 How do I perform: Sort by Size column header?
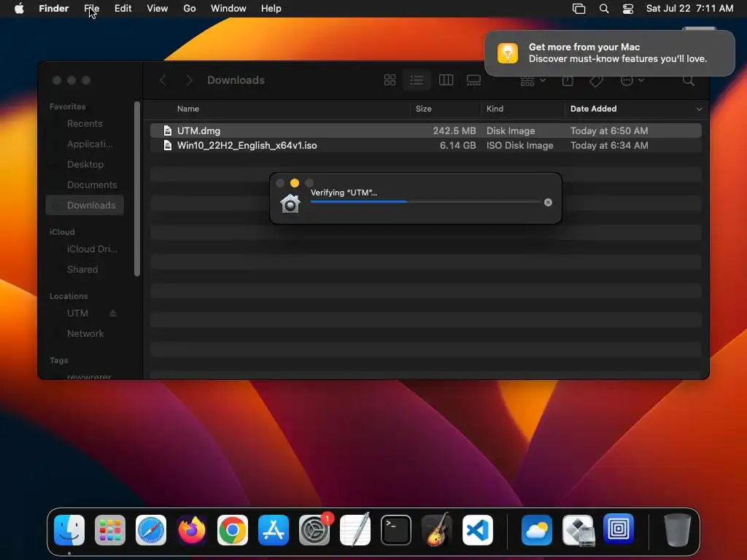coord(424,109)
